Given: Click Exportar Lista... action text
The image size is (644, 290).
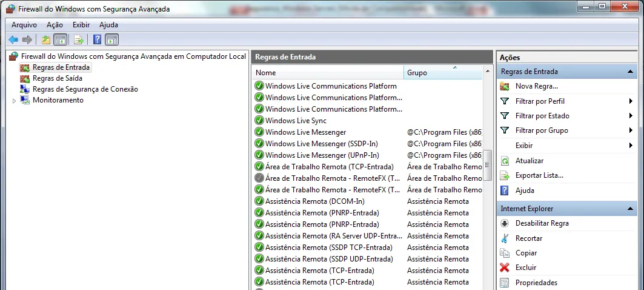Looking at the screenshot, I should tap(539, 176).
